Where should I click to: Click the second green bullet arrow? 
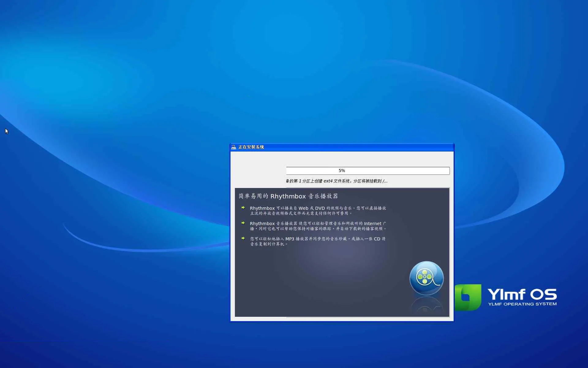[243, 223]
